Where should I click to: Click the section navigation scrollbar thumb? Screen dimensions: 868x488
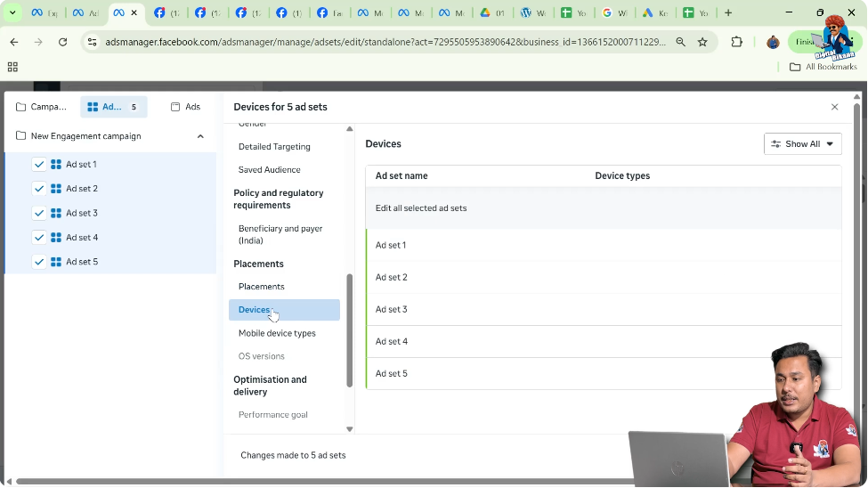pos(349,330)
